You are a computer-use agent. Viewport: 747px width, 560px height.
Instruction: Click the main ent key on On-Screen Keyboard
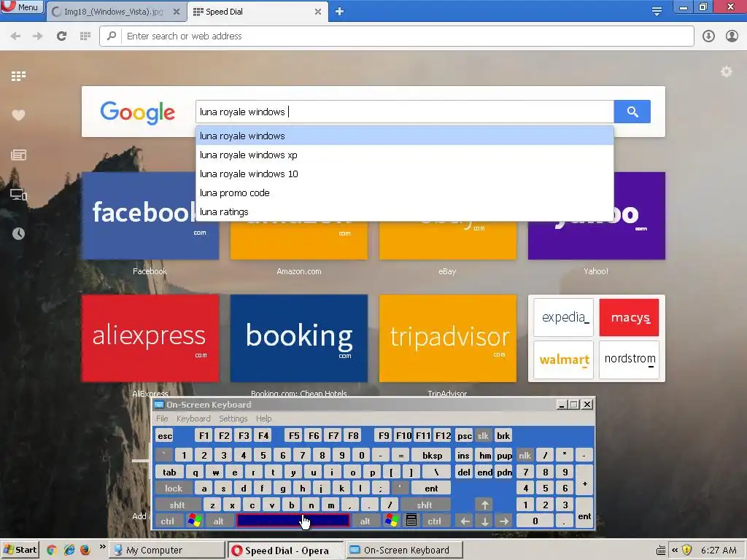click(431, 489)
